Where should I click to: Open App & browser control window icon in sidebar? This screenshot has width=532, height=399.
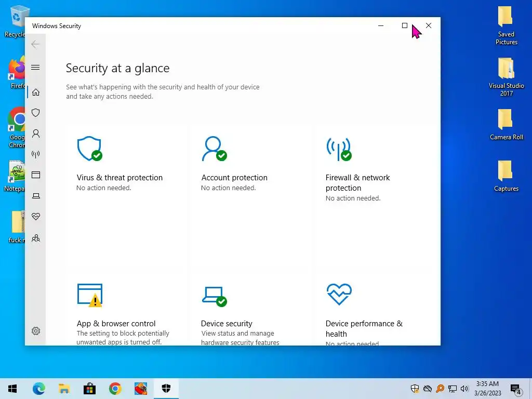pyautogui.click(x=36, y=175)
